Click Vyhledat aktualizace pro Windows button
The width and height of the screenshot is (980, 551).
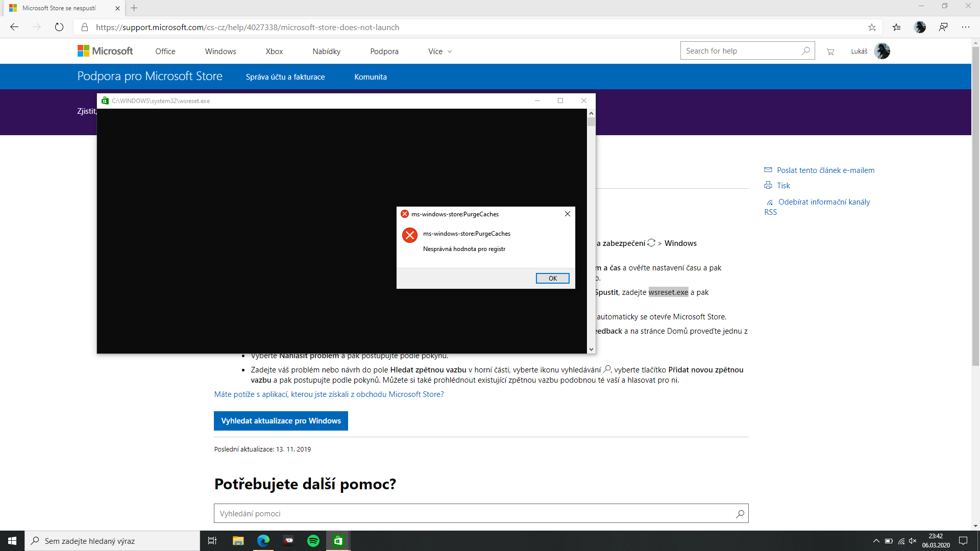pyautogui.click(x=281, y=421)
